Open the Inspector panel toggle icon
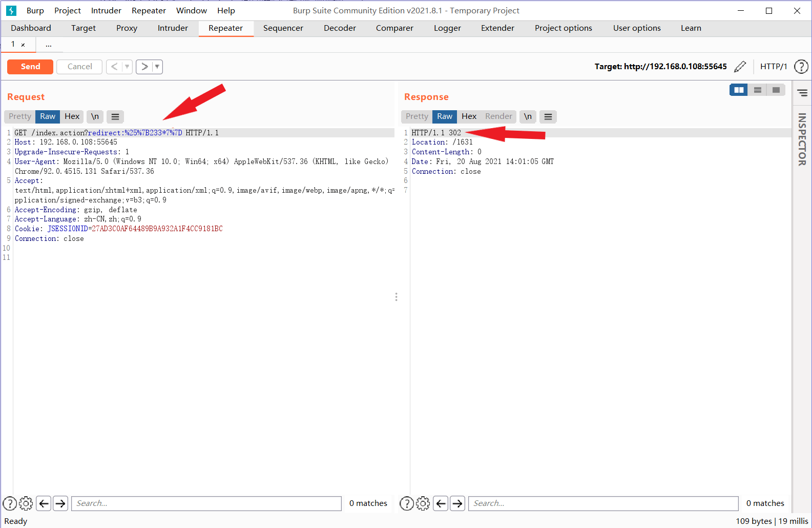The width and height of the screenshot is (812, 528). pyautogui.click(x=802, y=93)
